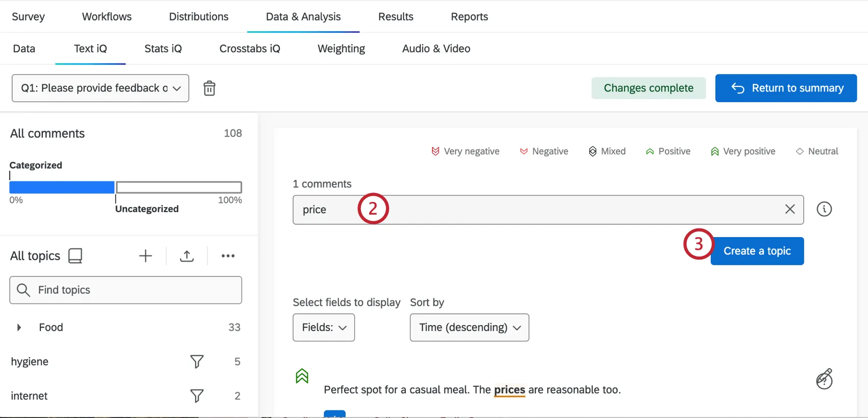This screenshot has height=418, width=868.
Task: Open the Workflows tab
Action: [107, 16]
